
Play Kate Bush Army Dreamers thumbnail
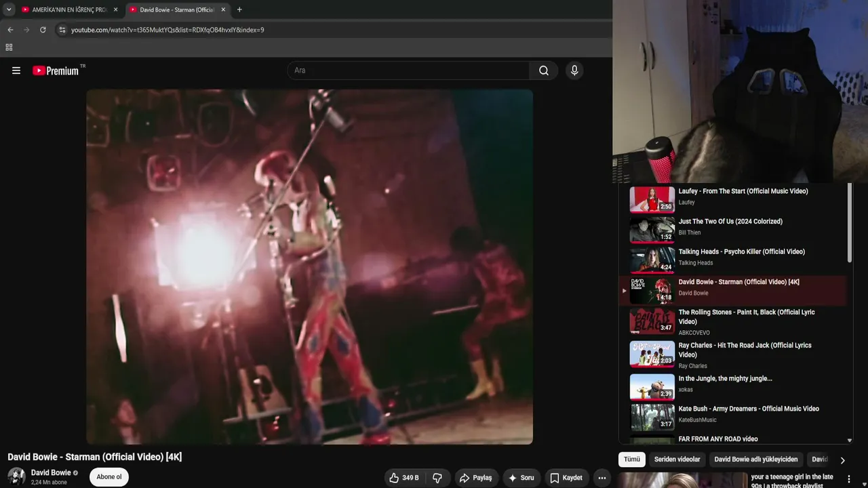[652, 418]
